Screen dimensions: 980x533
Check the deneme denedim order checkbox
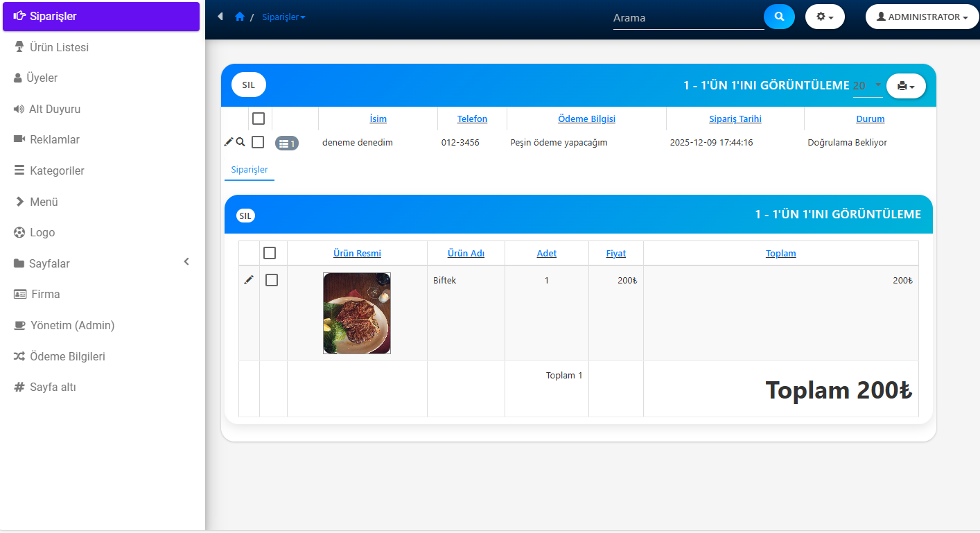pyautogui.click(x=258, y=142)
